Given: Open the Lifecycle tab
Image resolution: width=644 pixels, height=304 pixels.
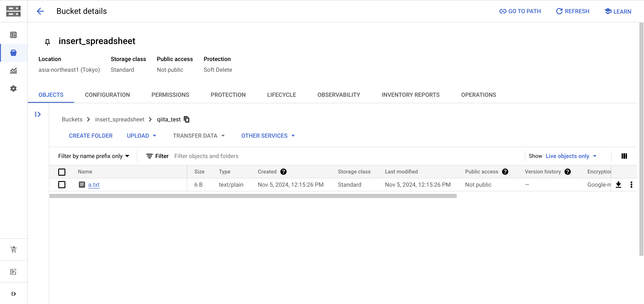Looking at the screenshot, I should tap(281, 95).
